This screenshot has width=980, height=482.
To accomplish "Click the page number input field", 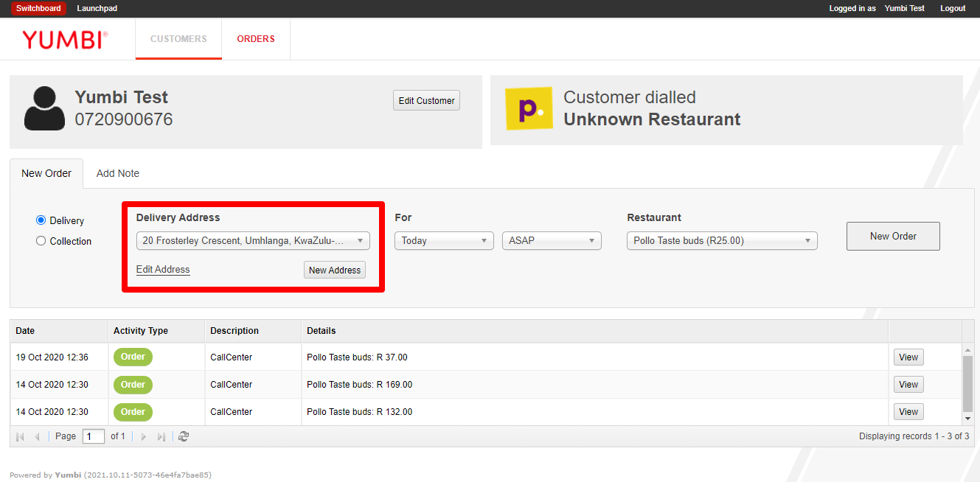I will [x=94, y=436].
